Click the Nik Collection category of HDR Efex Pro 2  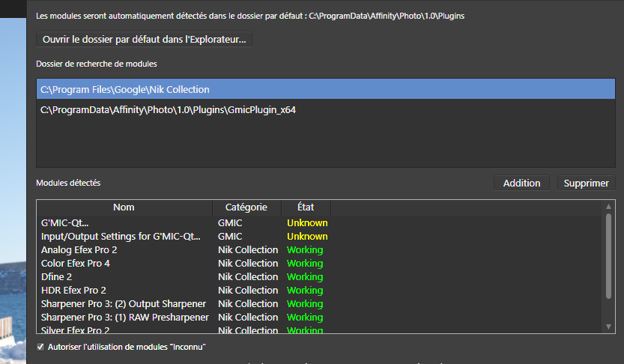click(248, 291)
